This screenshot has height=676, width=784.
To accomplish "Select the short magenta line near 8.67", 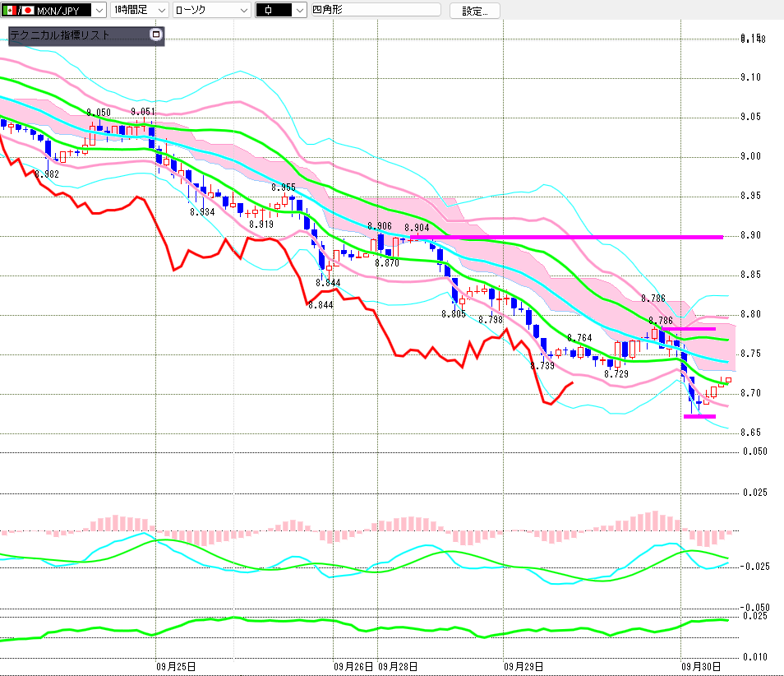I will [699, 416].
